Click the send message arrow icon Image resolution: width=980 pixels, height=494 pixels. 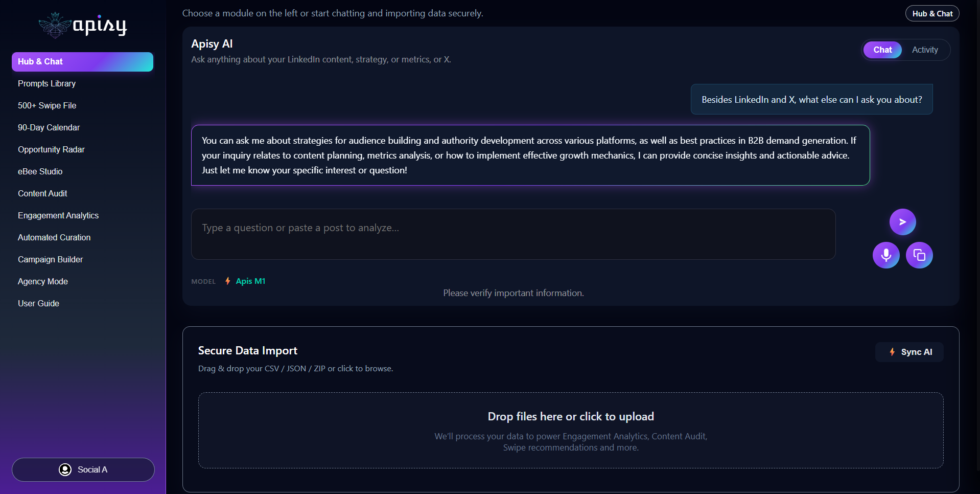[x=902, y=222]
